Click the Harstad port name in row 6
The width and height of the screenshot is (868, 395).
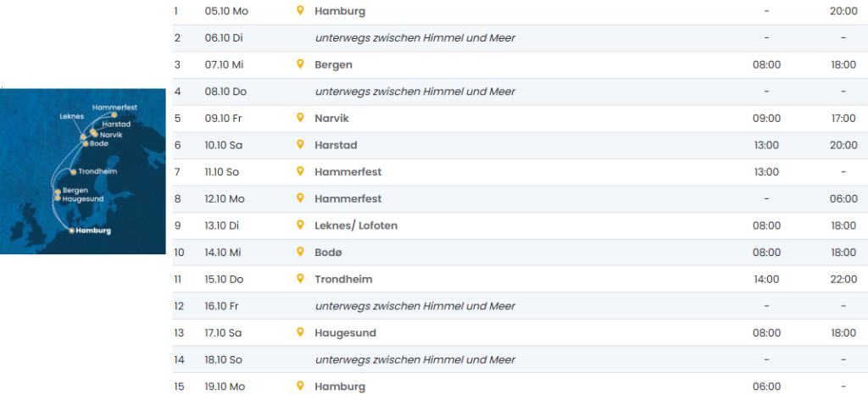[x=336, y=145]
